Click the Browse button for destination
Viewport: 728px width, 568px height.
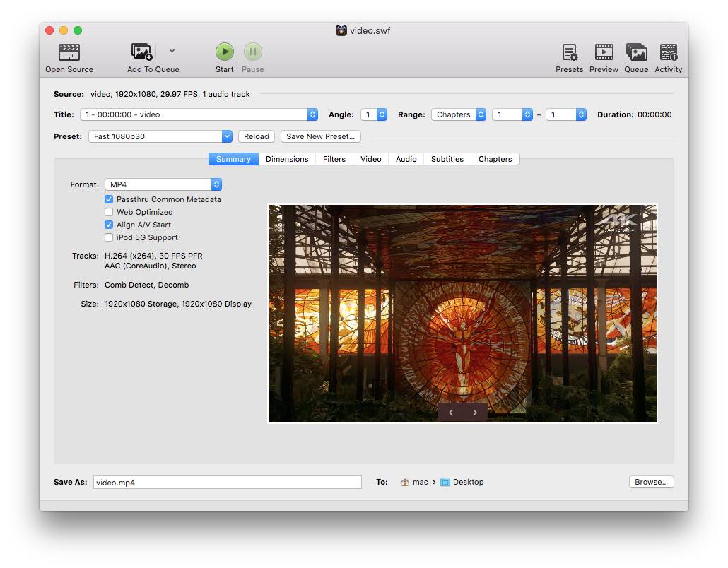(651, 482)
